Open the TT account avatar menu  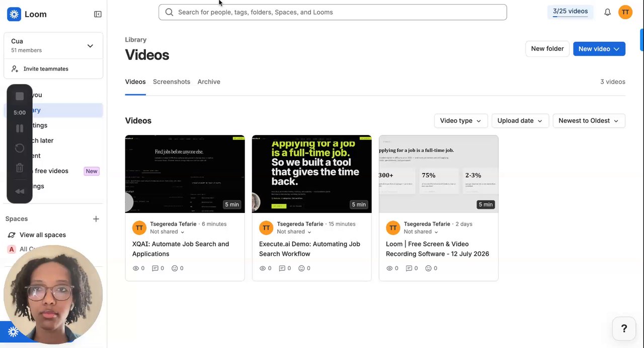(625, 12)
